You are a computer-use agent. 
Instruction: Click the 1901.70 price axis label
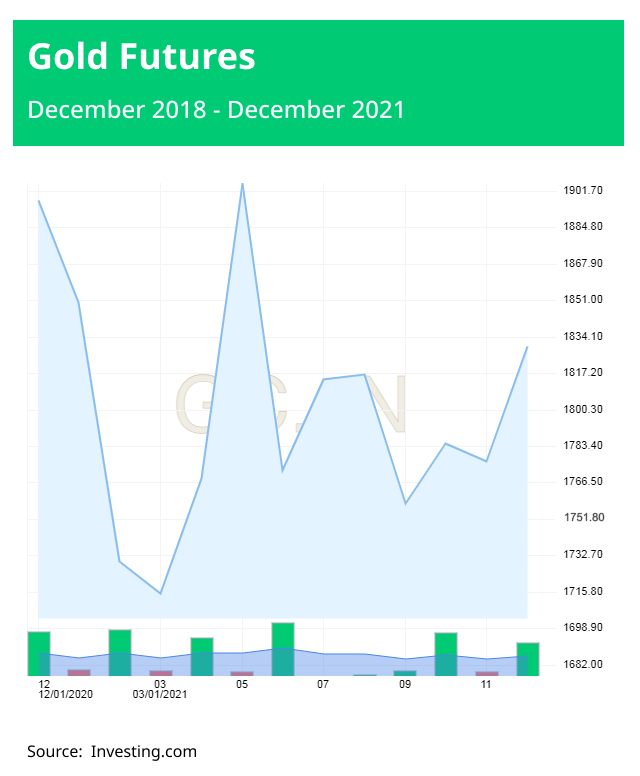[583, 190]
